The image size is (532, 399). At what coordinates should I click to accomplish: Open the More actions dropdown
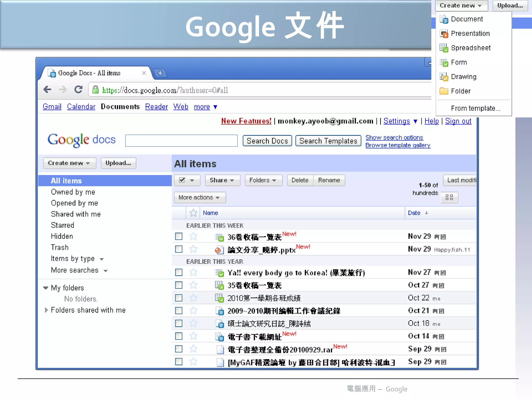[200, 197]
